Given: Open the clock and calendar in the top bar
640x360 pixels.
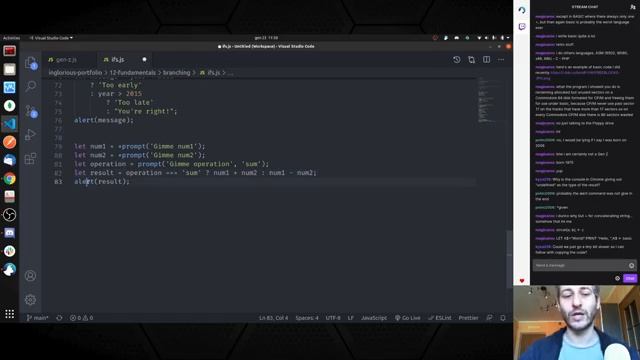Looking at the screenshot, I should [x=266, y=38].
